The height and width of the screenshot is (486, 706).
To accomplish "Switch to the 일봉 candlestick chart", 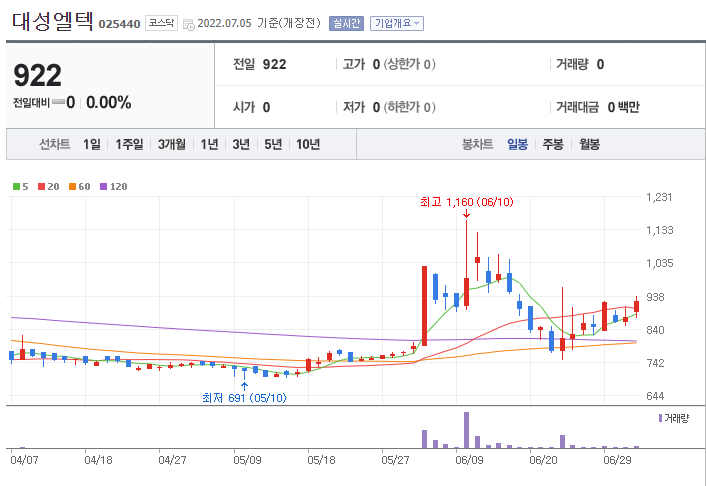I will (x=517, y=144).
